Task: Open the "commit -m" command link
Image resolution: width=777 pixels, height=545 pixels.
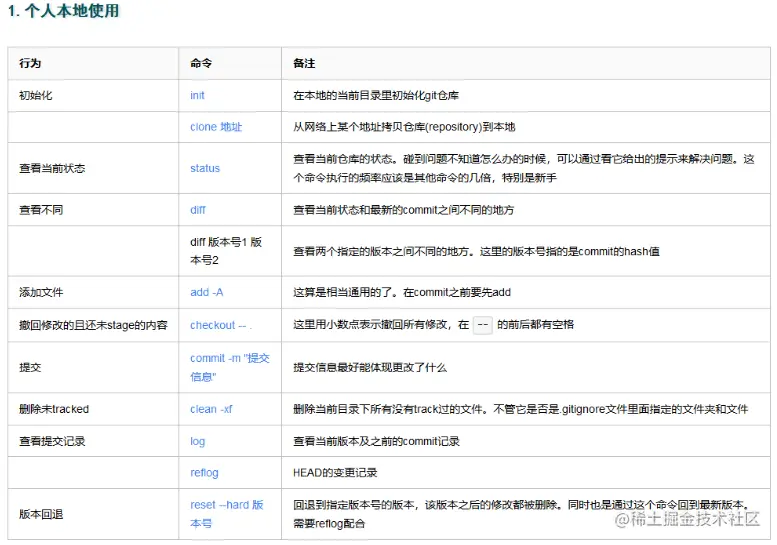Action: coord(229,367)
